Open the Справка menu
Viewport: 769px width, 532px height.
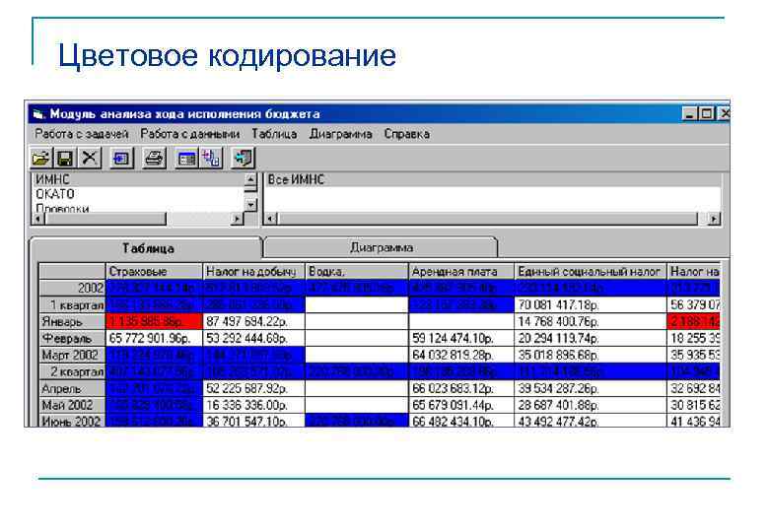(x=406, y=134)
